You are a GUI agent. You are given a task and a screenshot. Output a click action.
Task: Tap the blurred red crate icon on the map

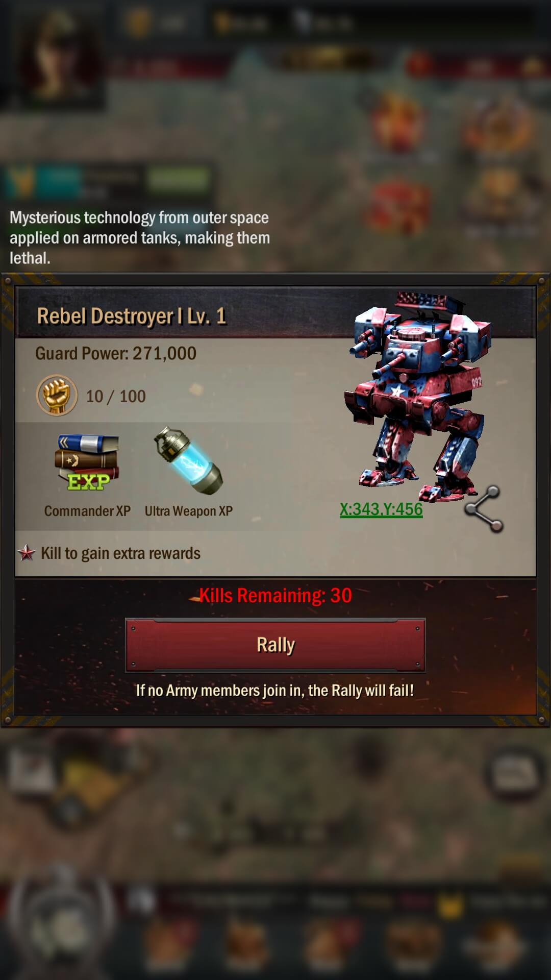tap(399, 207)
